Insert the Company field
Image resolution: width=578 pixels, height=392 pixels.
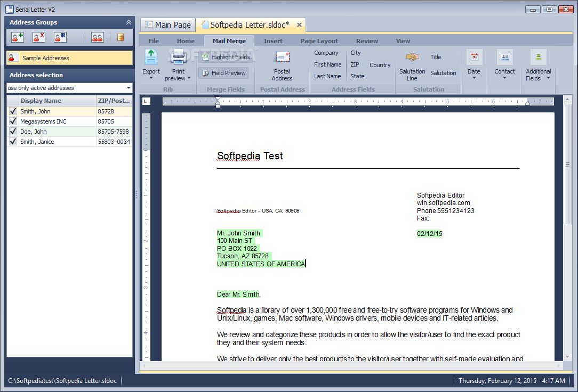(326, 53)
